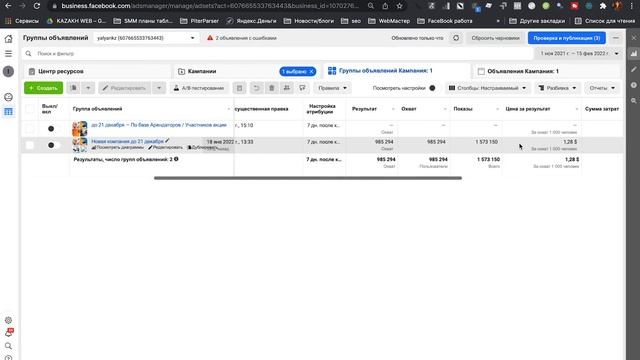Screen dimensions: 640x360
Task: Expand the arrow next to Редактировать button
Action: point(159,88)
